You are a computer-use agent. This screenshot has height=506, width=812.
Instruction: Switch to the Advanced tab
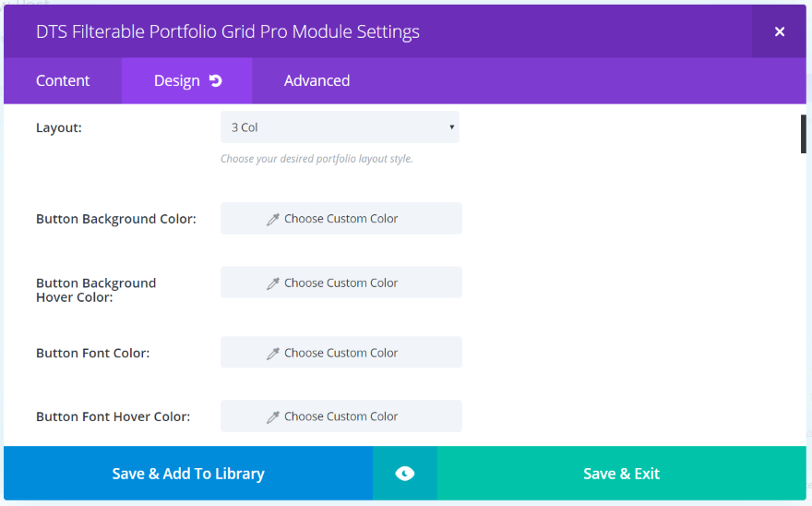(x=316, y=81)
